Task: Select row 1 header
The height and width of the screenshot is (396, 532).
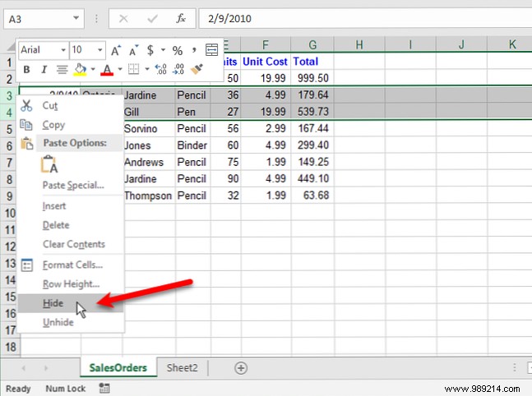Action: 9,62
